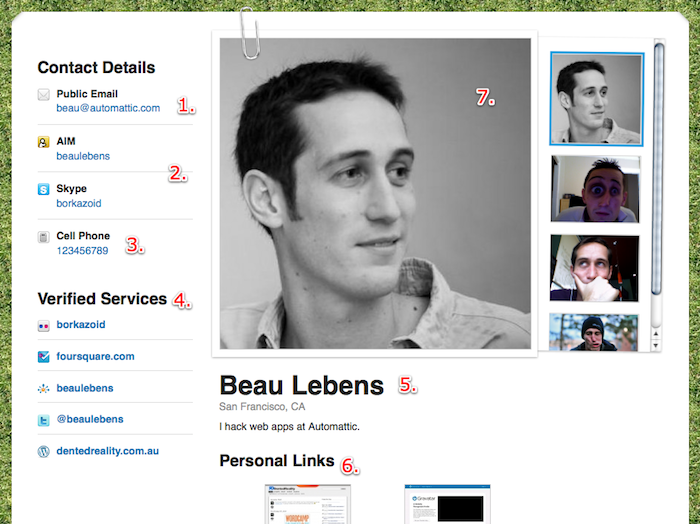Click the Skype logo icon
The image size is (700, 524).
click(x=43, y=189)
